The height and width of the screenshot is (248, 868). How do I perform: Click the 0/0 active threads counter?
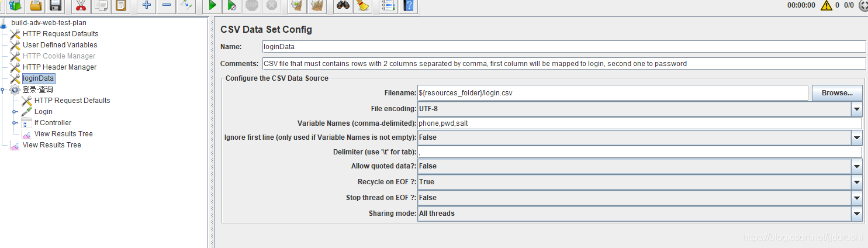pyautogui.click(x=849, y=5)
